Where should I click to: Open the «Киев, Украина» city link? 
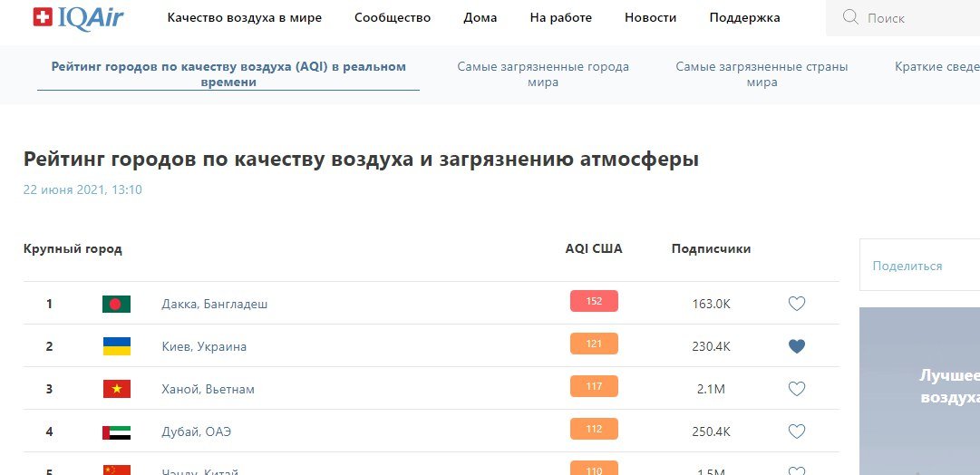point(204,346)
